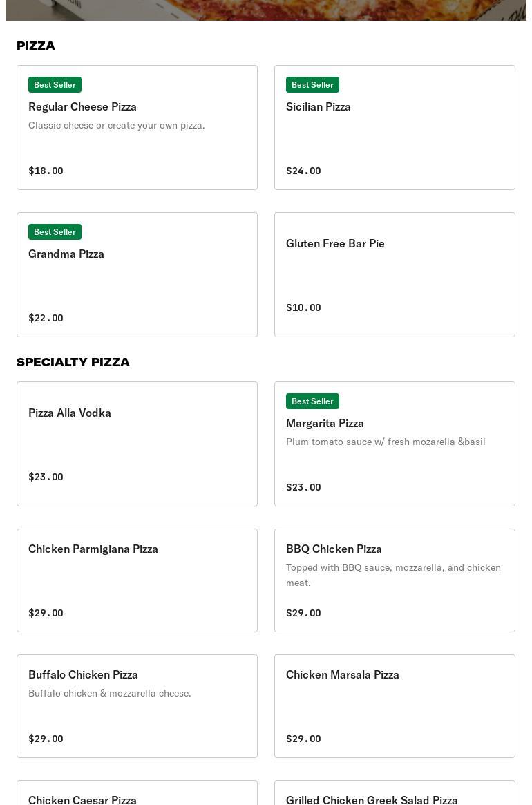Select the Sicilian Pizza menu card
Image resolution: width=532 pixels, height=805 pixels.
pyautogui.click(x=395, y=128)
